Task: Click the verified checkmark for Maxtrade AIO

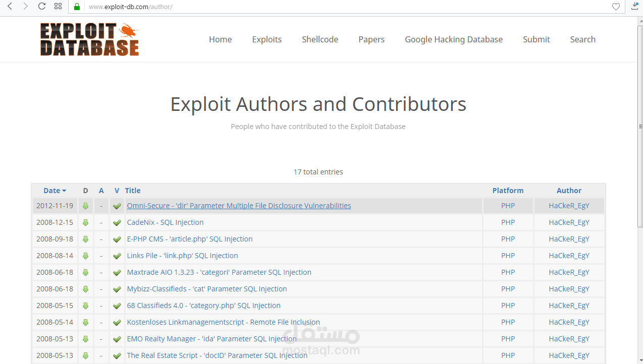Action: pyautogui.click(x=117, y=272)
